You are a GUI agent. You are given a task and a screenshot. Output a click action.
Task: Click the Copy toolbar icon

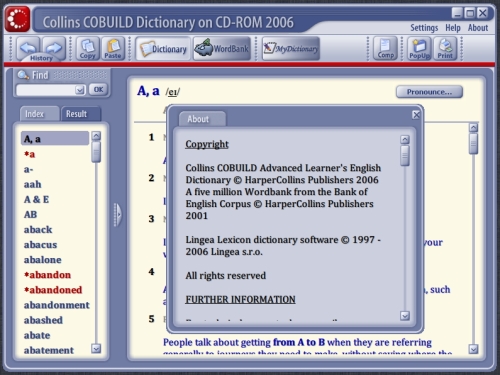tap(88, 49)
